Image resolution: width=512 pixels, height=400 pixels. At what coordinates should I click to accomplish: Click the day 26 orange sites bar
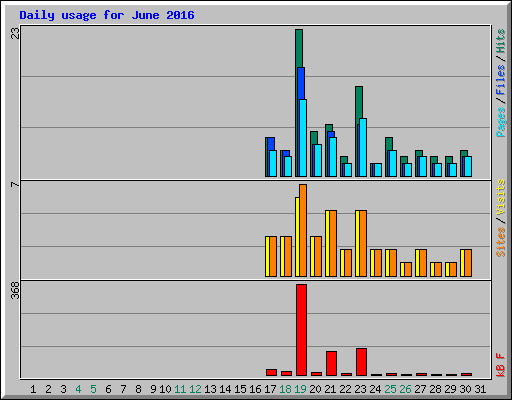pyautogui.click(x=408, y=269)
